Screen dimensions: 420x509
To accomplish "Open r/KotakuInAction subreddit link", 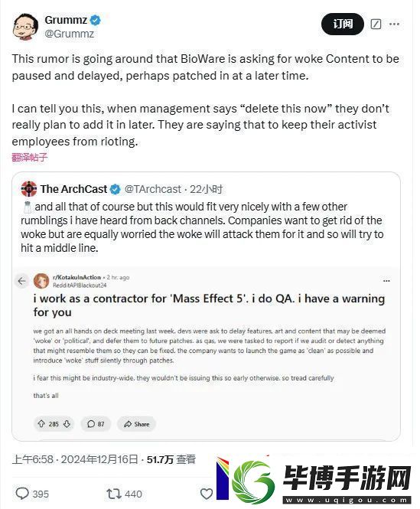I will [x=77, y=277].
